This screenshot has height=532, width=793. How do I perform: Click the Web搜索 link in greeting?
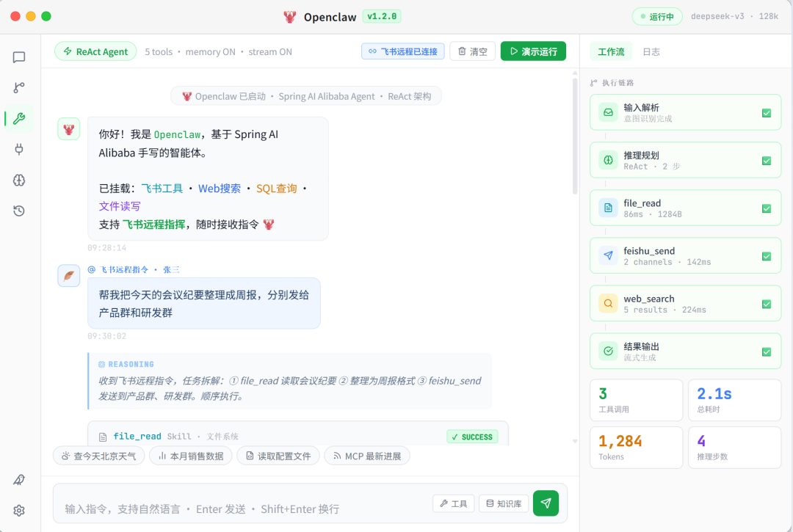(x=220, y=189)
